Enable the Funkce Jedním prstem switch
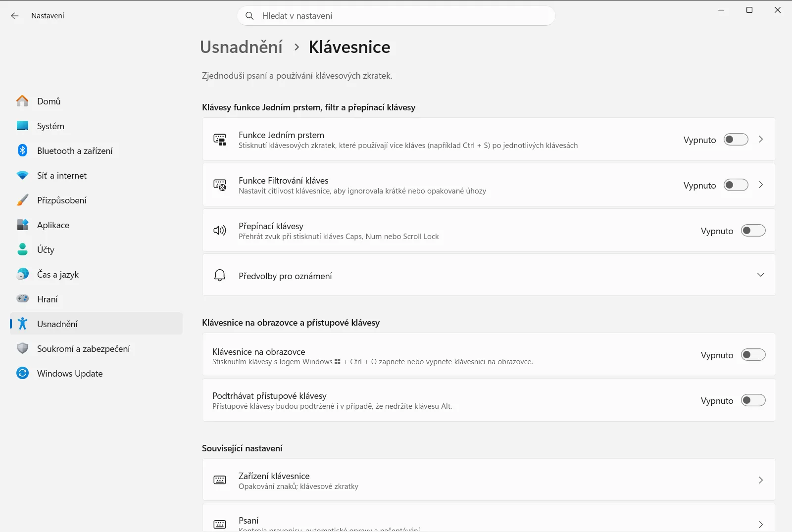Image resolution: width=792 pixels, height=532 pixels. [x=736, y=140]
